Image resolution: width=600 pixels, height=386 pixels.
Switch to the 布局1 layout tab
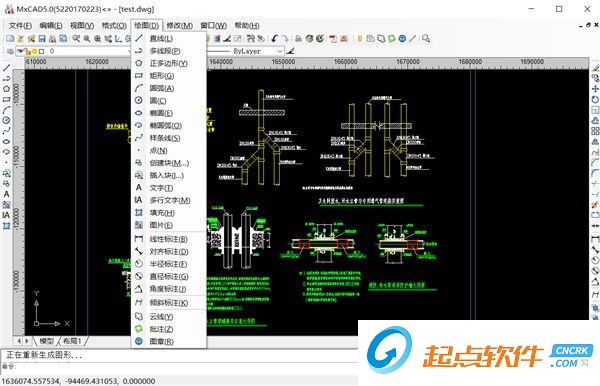(72, 341)
